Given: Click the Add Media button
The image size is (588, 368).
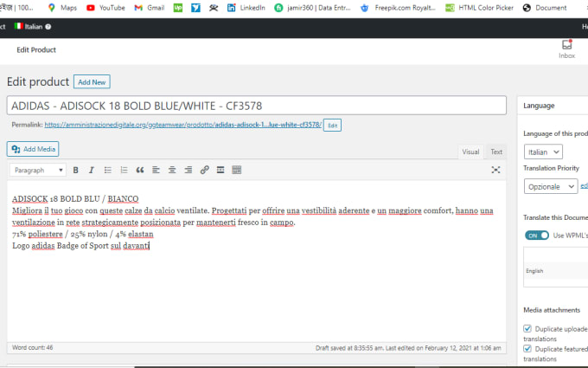Looking at the screenshot, I should pos(33,149).
